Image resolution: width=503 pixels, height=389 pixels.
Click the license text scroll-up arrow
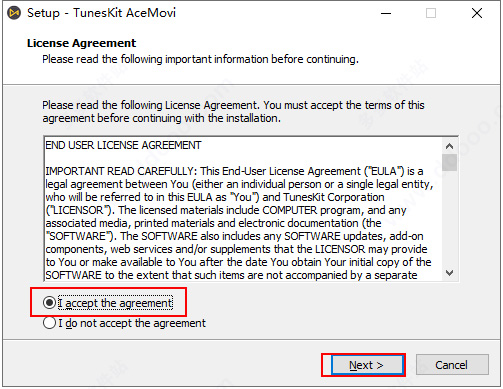450,146
